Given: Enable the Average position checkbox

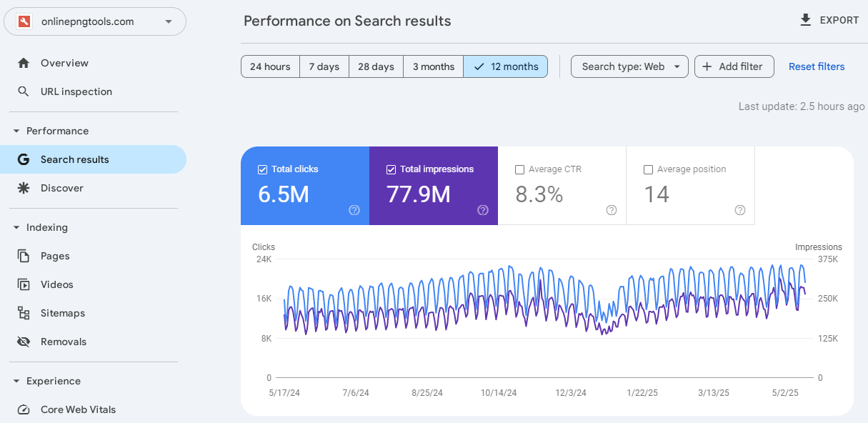Looking at the screenshot, I should 648,170.
